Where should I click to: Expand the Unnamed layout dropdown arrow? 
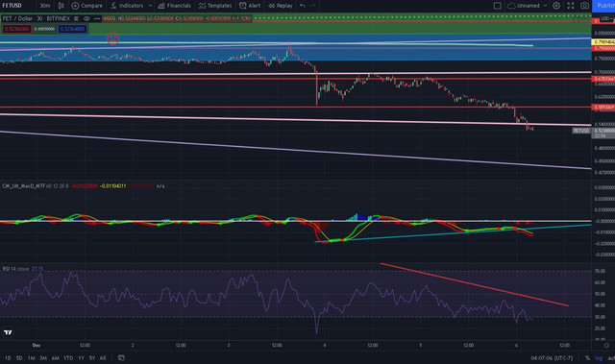pyautogui.click(x=545, y=6)
